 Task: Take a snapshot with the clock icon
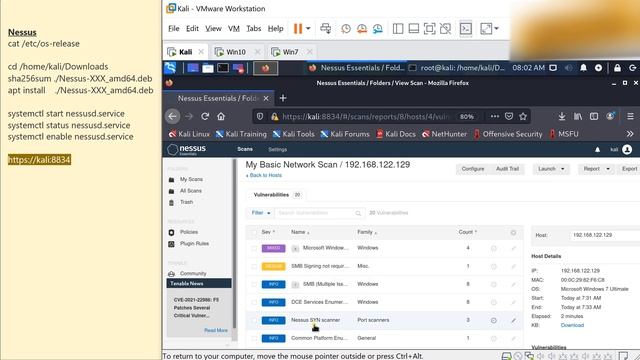(x=346, y=29)
